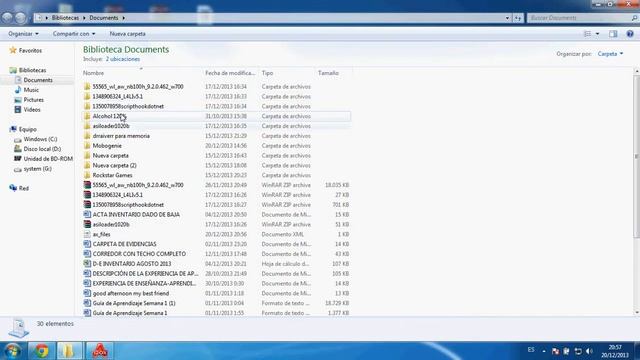Screen dimensions: 640x360
Task: Select Red in the navigation pane
Action: pos(24,188)
